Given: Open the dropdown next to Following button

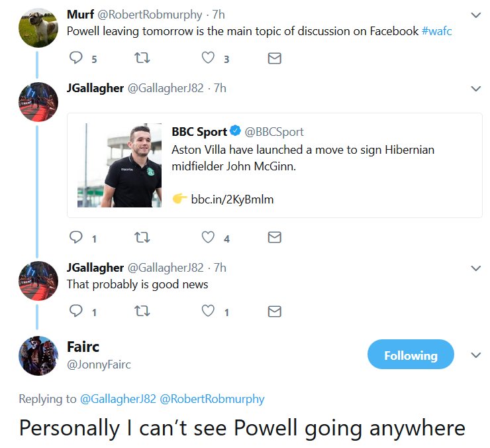Looking at the screenshot, I should click(475, 355).
